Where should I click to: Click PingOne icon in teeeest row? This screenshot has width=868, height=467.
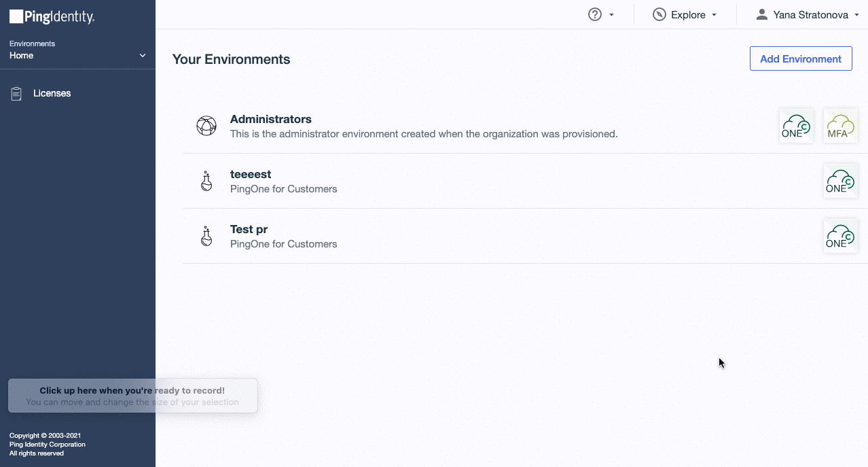pyautogui.click(x=841, y=181)
